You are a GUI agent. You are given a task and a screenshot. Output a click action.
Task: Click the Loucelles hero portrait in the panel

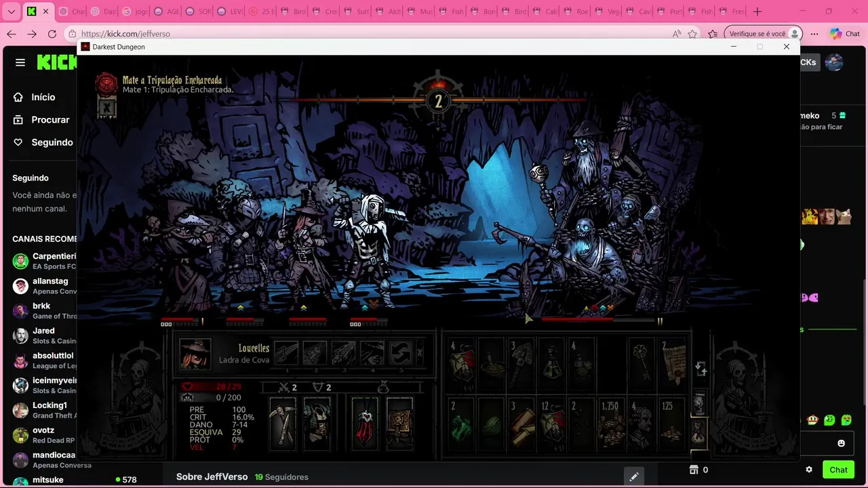[195, 354]
